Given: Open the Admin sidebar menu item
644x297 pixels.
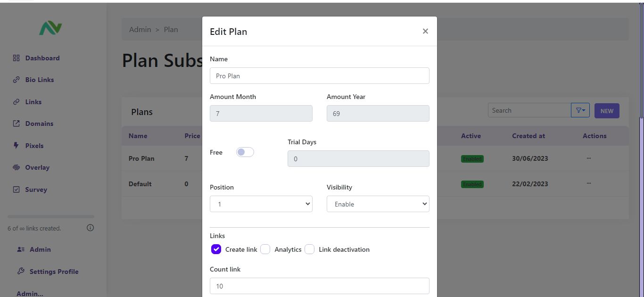Looking at the screenshot, I should pyautogui.click(x=34, y=249).
